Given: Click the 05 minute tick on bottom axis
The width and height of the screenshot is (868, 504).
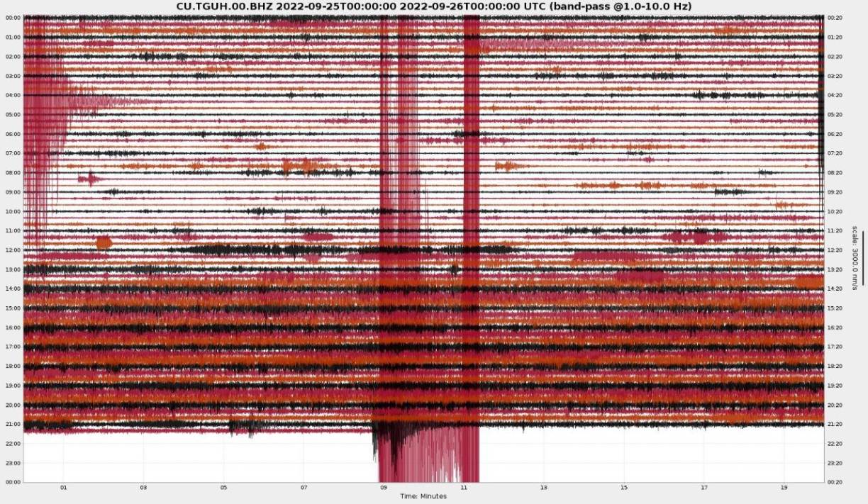Looking at the screenshot, I should [x=223, y=488].
